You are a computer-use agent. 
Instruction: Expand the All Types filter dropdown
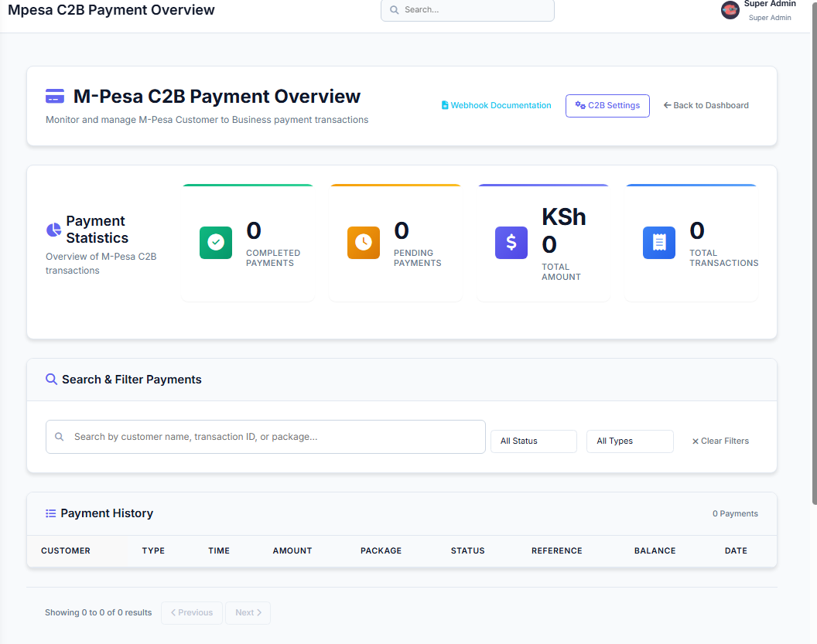[x=629, y=441]
